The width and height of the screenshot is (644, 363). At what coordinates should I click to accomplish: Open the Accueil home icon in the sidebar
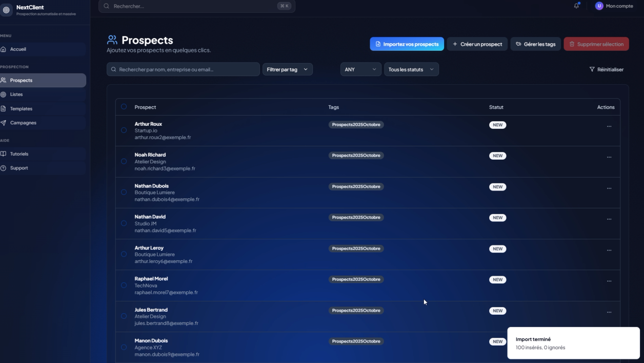coord(5,49)
